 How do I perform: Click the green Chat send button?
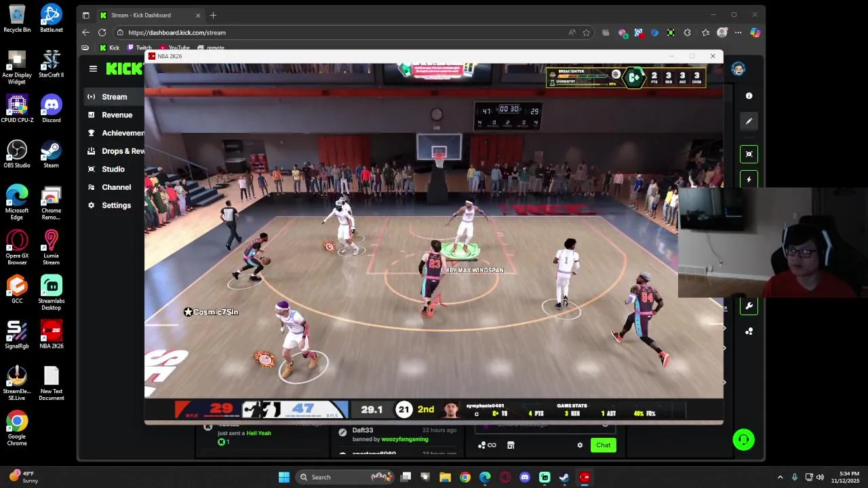tap(603, 445)
